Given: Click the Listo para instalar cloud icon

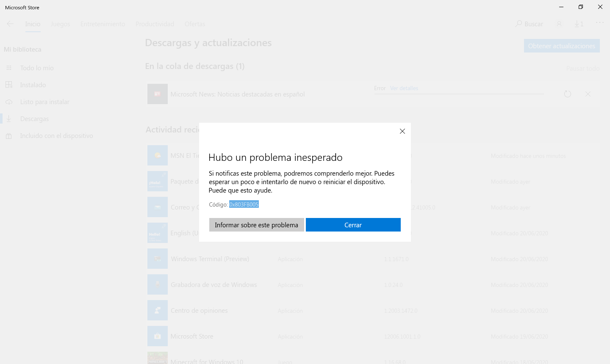Looking at the screenshot, I should pyautogui.click(x=9, y=102).
